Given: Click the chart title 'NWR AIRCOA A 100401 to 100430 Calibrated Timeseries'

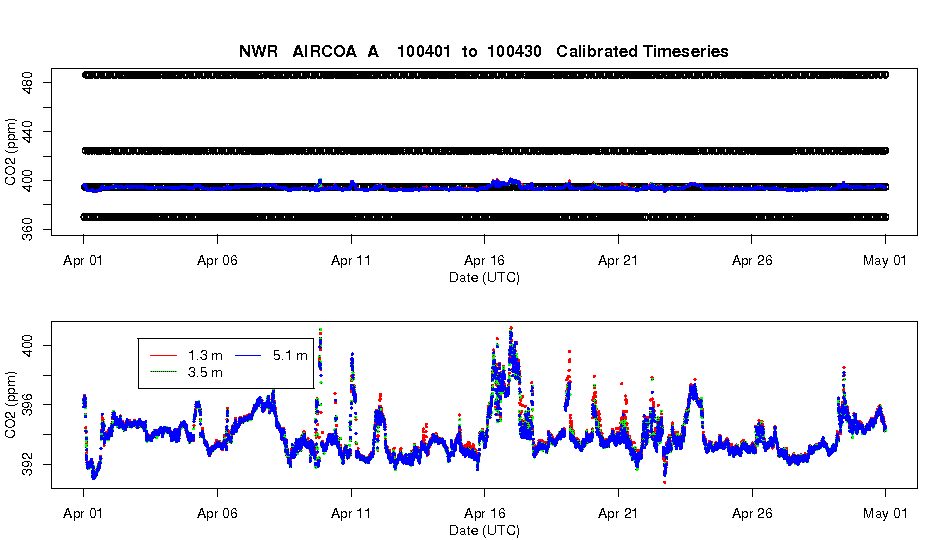Looking at the screenshot, I should [x=484, y=51].
